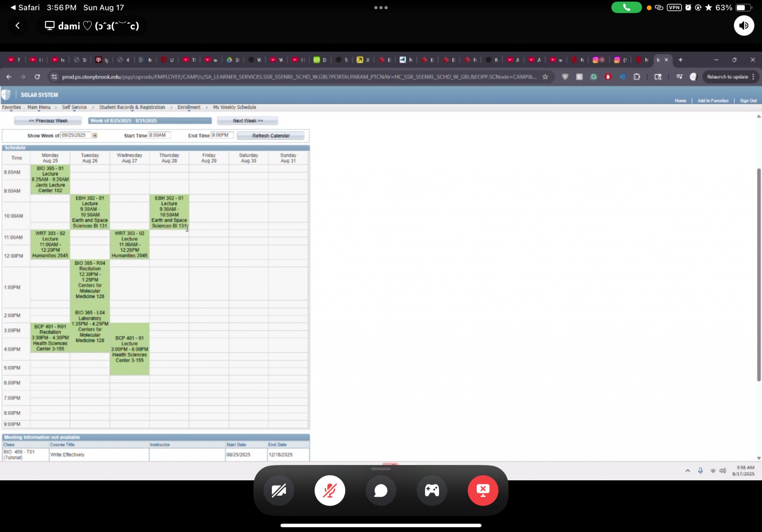The image size is (762, 532).
Task: Toggle the speaker audio button
Action: [x=743, y=26]
